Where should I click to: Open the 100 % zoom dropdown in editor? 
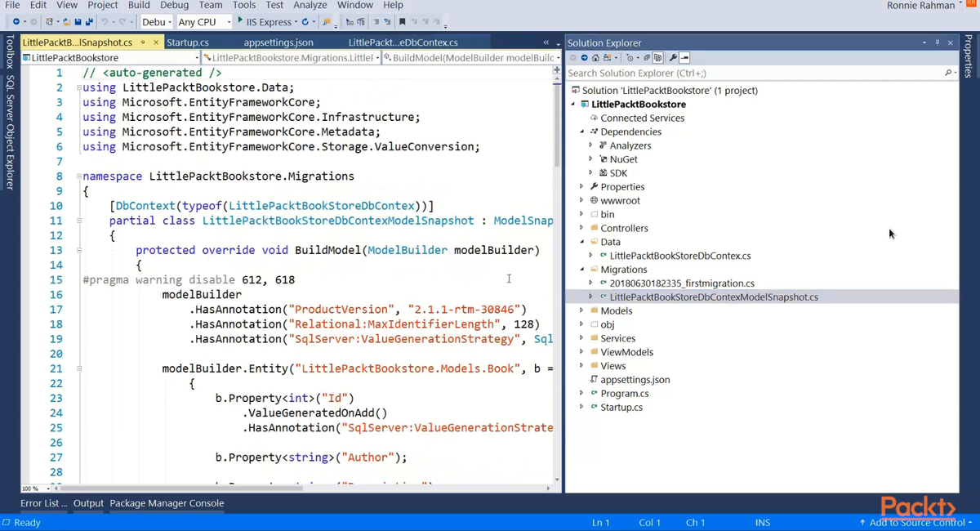point(35,489)
